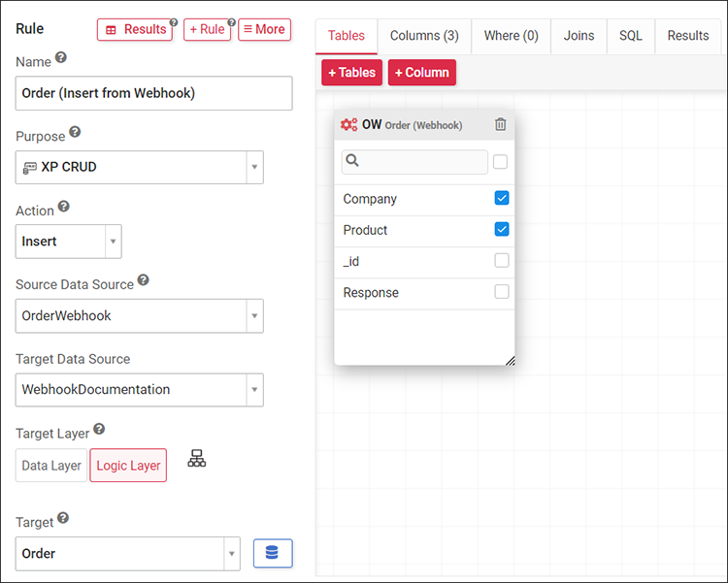Enable the Response column checkbox
The height and width of the screenshot is (583, 728).
501,291
